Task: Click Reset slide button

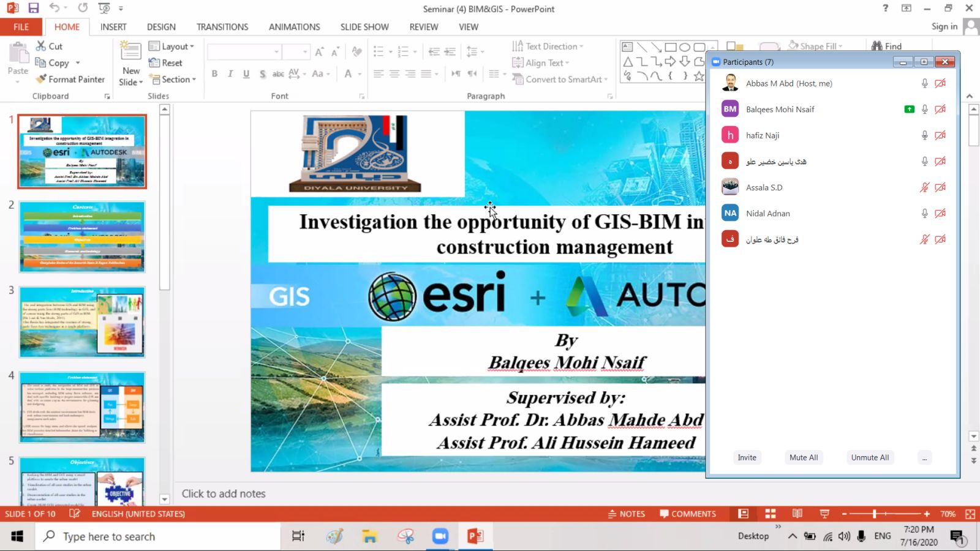Action: coord(165,62)
